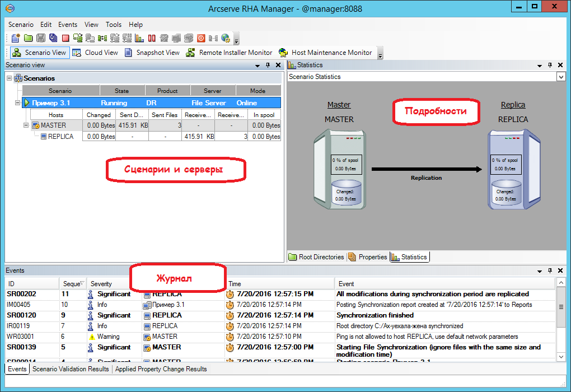
Task: Click the events ID column header
Action: point(32,283)
